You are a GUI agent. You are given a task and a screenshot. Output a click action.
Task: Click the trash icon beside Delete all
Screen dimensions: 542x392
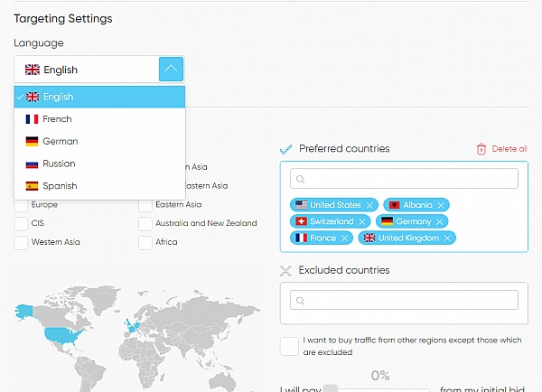tap(481, 149)
